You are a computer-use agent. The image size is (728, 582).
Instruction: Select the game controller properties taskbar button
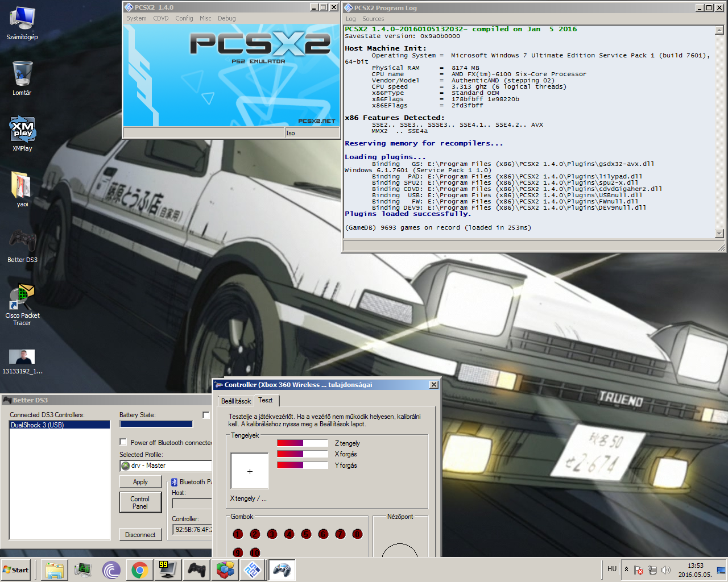pos(282,569)
